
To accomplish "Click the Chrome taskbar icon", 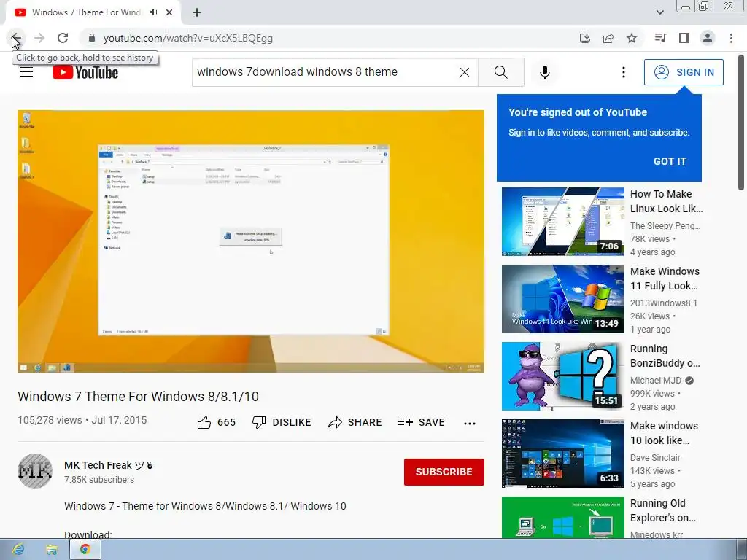I will pos(85,550).
